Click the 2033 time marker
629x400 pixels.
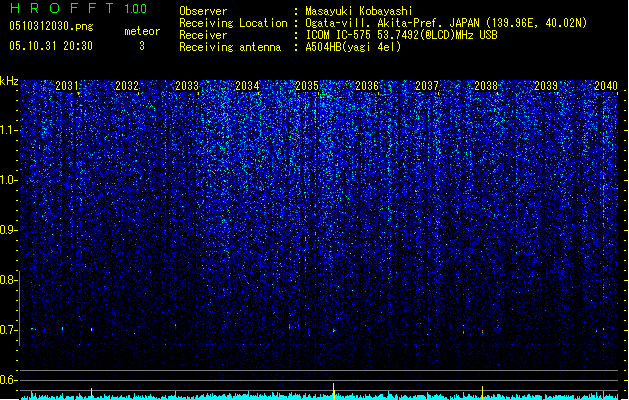187,86
